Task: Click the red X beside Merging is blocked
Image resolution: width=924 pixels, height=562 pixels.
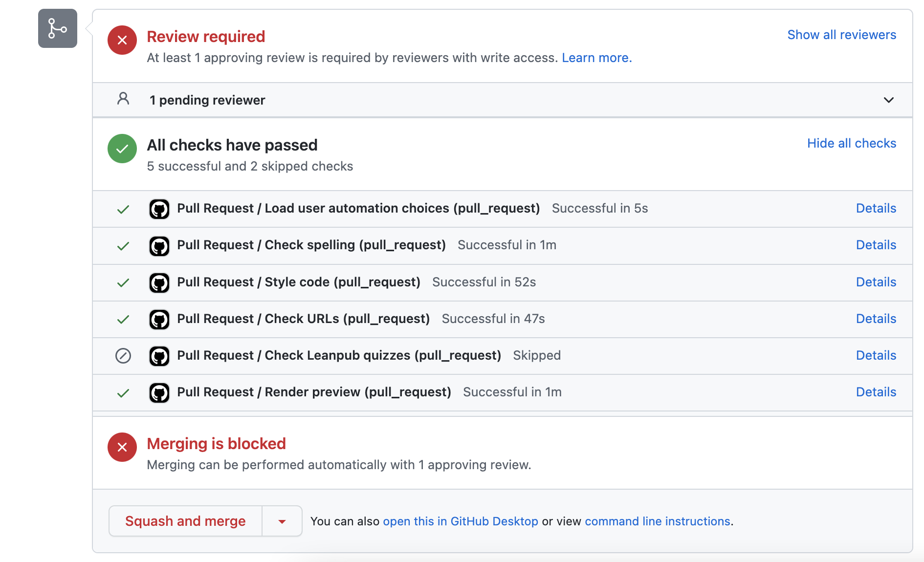Action: (122, 447)
